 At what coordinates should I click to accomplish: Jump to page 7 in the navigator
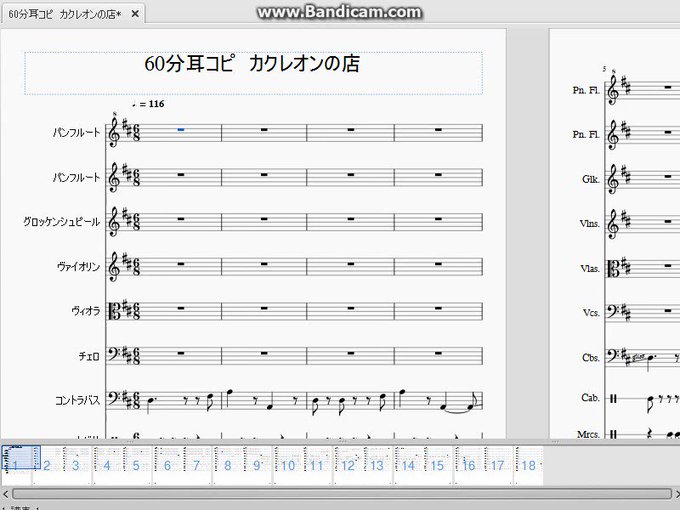tap(197, 466)
